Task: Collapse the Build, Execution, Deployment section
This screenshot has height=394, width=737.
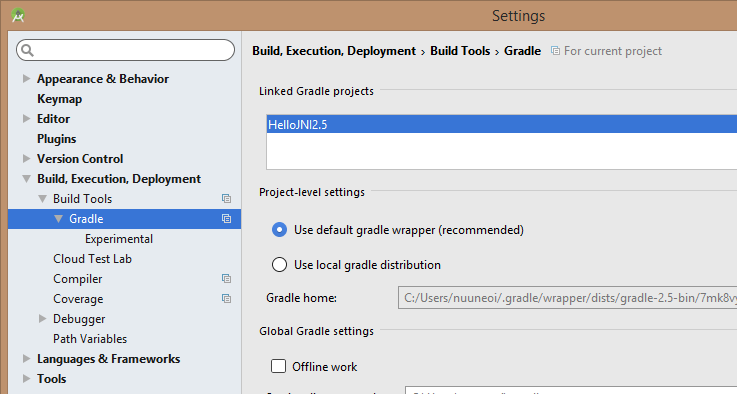Action: click(x=27, y=179)
